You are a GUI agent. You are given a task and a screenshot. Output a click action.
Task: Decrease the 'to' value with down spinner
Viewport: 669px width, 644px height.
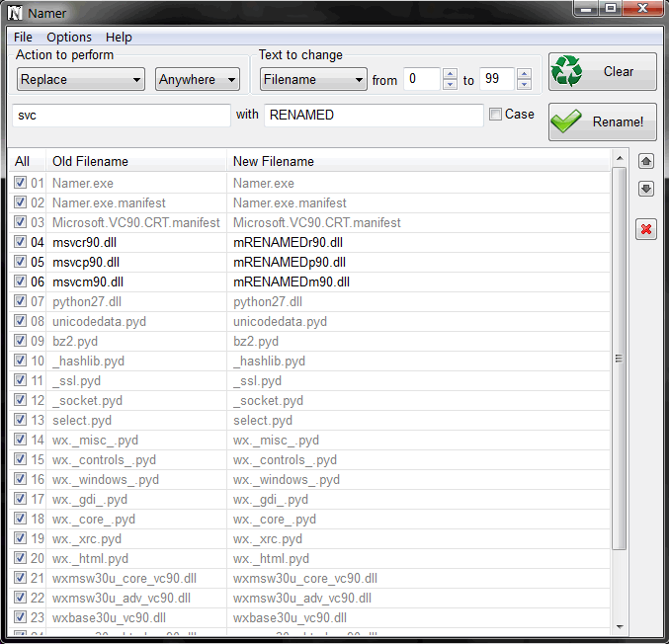(x=524, y=85)
